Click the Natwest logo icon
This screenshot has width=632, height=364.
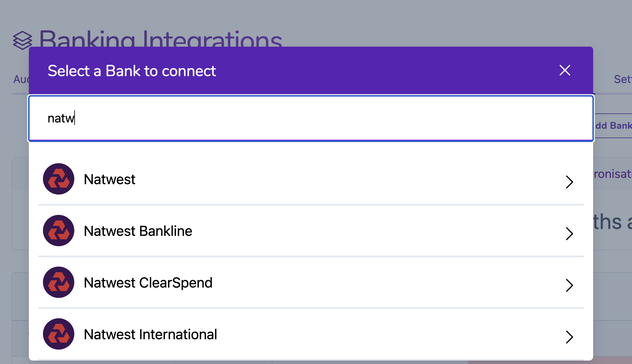[x=59, y=179]
